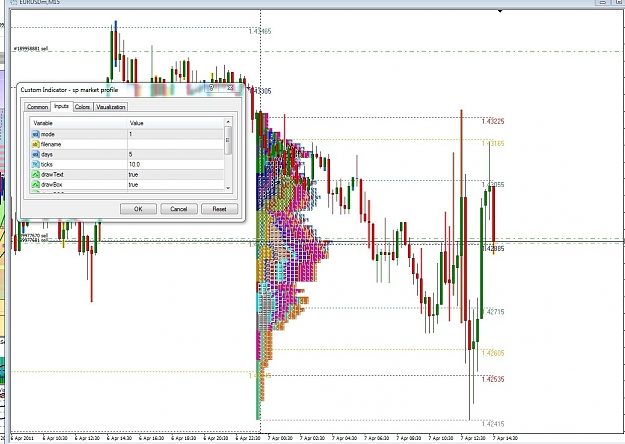Select the Inputs tab

[61, 106]
